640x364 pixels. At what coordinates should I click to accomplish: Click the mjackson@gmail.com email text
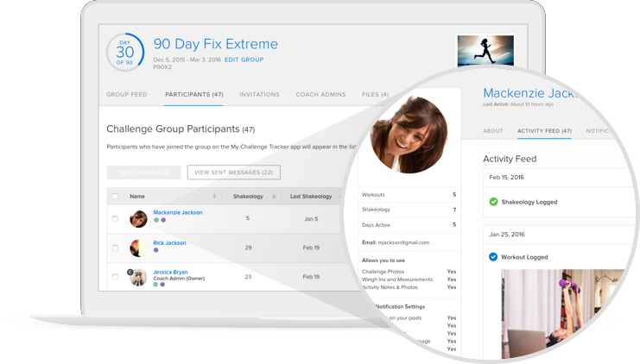[x=403, y=242]
